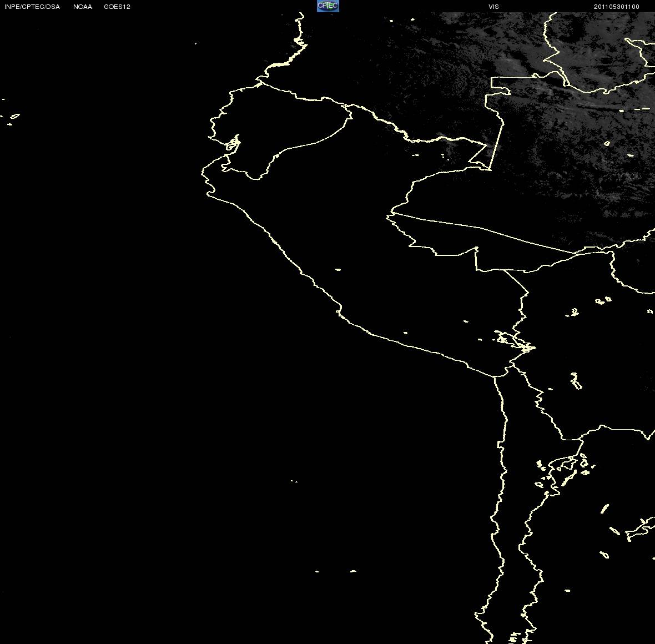This screenshot has width=655, height=644.
Task: Click the GOES12 satellite label
Action: 117,7
